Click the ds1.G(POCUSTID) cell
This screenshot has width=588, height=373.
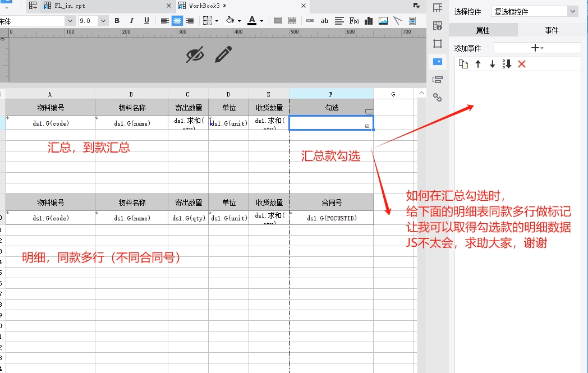tap(331, 218)
